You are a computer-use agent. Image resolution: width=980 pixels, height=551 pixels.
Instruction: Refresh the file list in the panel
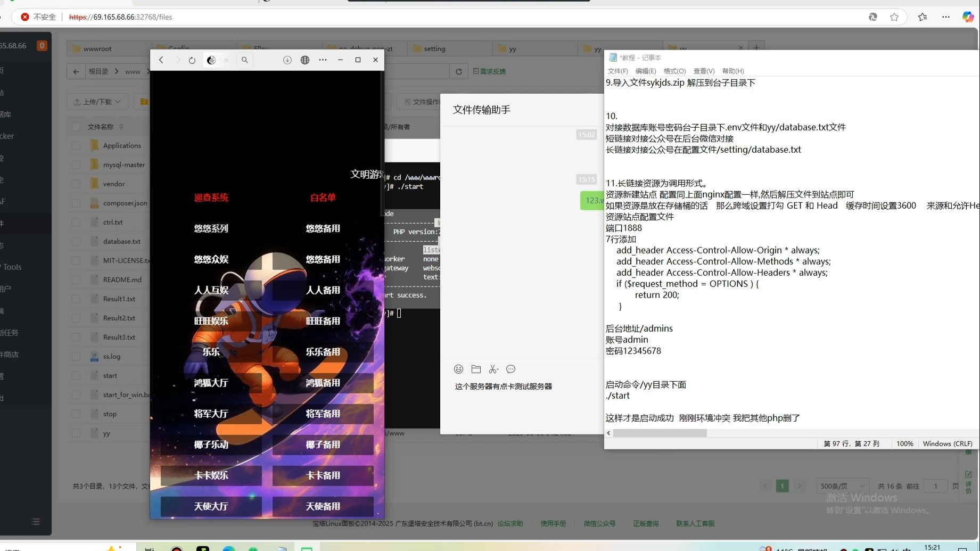[x=458, y=71]
